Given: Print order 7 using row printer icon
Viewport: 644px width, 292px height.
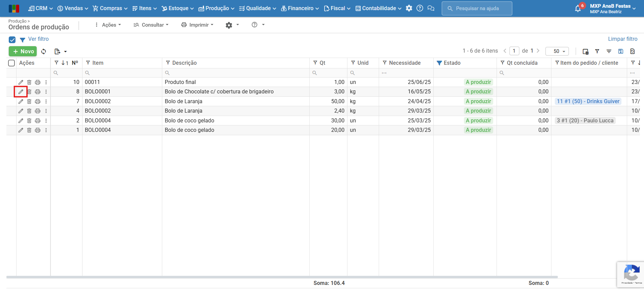Looking at the screenshot, I should [38, 101].
